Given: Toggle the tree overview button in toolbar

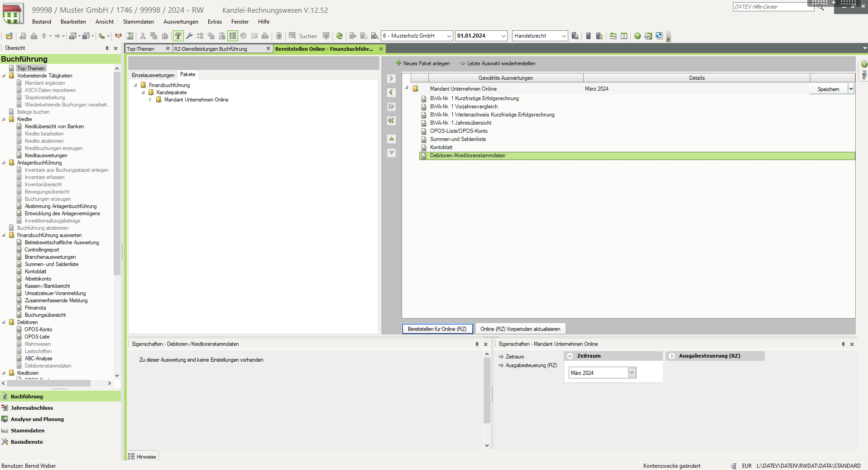Looking at the screenshot, I should tap(178, 36).
